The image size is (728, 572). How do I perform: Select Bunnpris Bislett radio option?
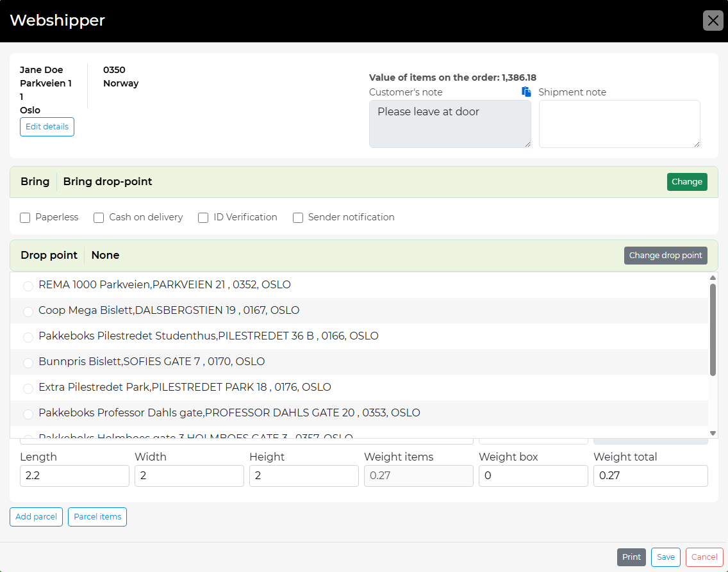coord(28,363)
